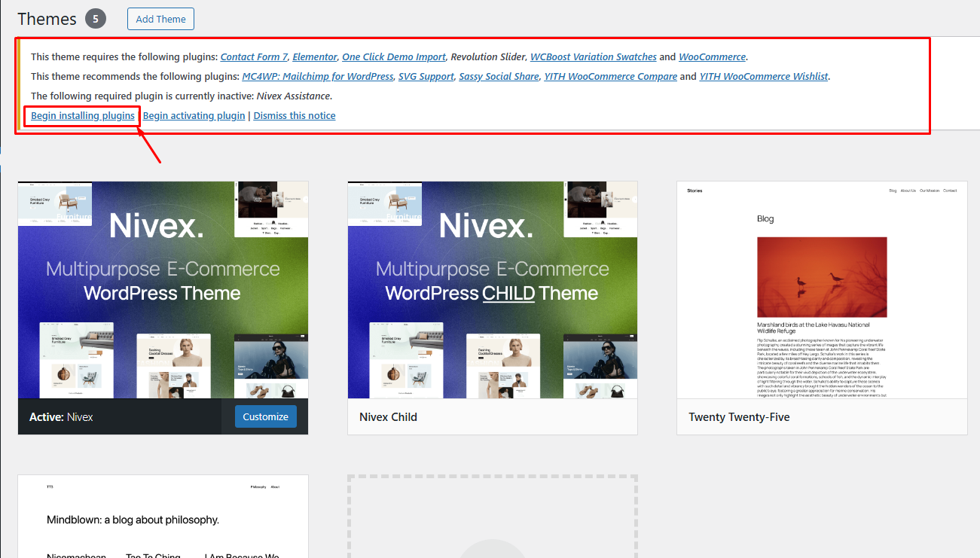Click the Active: Nivex label

point(61,416)
